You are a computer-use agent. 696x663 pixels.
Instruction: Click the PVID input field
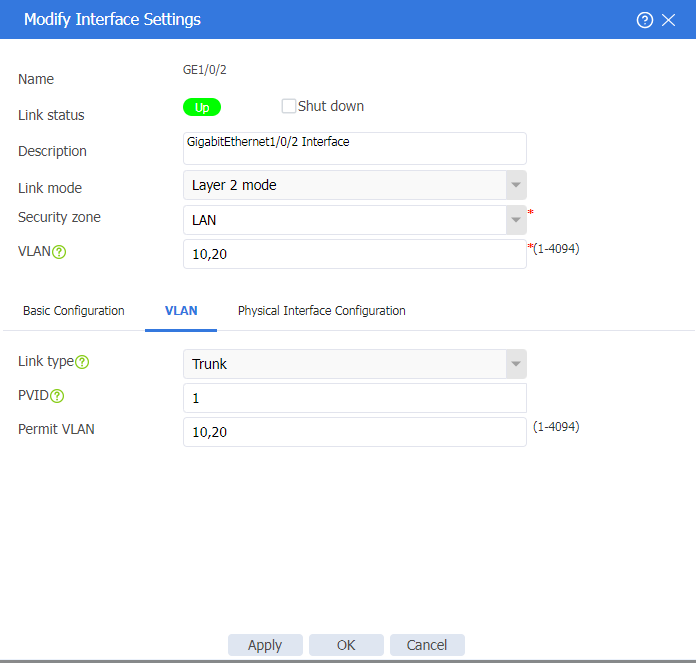(x=355, y=398)
